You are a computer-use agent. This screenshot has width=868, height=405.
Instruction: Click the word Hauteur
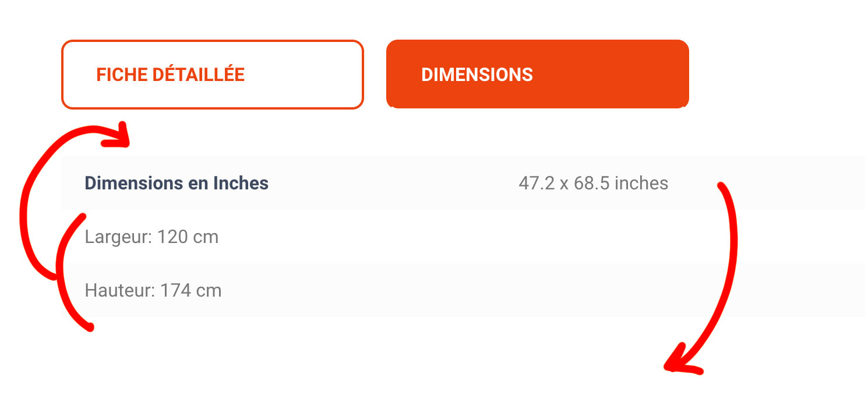click(117, 290)
